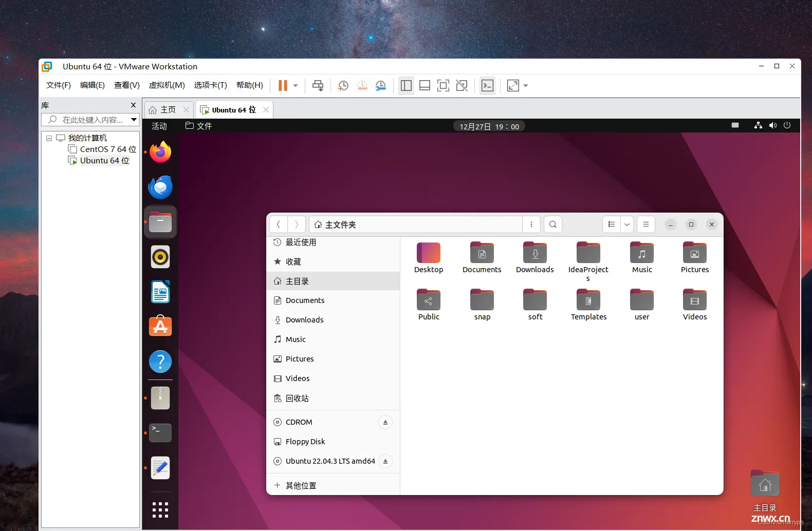The image size is (812, 531).
Task: Click the network icon in top bar
Action: 758,126
